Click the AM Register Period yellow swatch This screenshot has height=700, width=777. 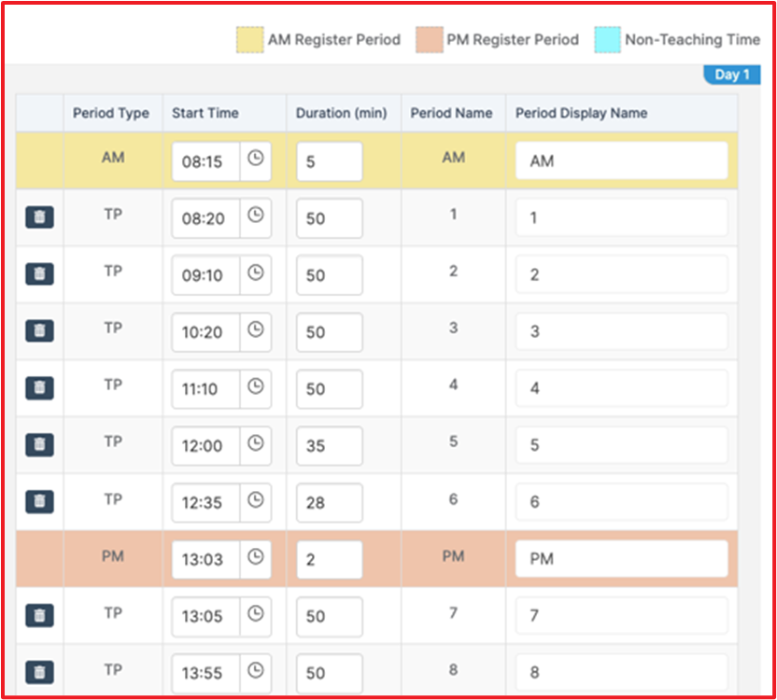click(249, 39)
